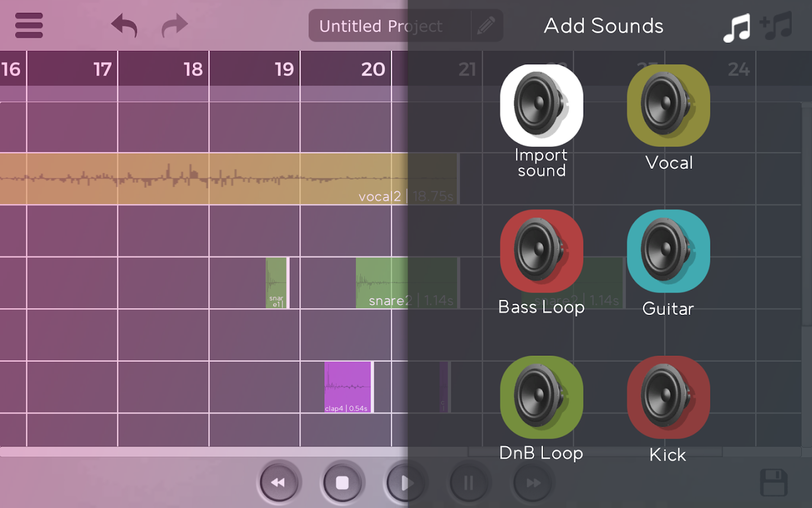
Task: Select the small snare1 clip
Action: pos(277,283)
